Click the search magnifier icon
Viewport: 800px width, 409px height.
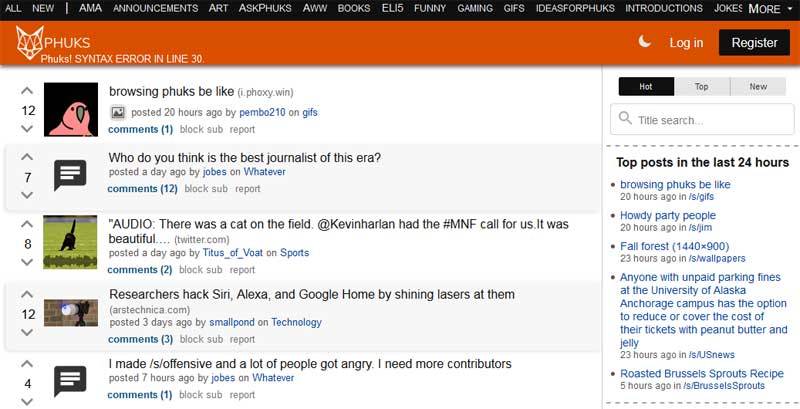[x=625, y=118]
